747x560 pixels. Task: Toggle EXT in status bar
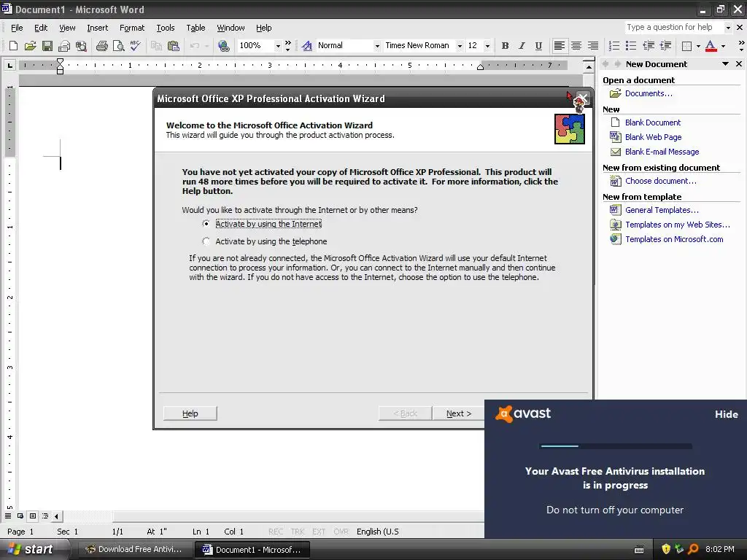click(x=319, y=532)
